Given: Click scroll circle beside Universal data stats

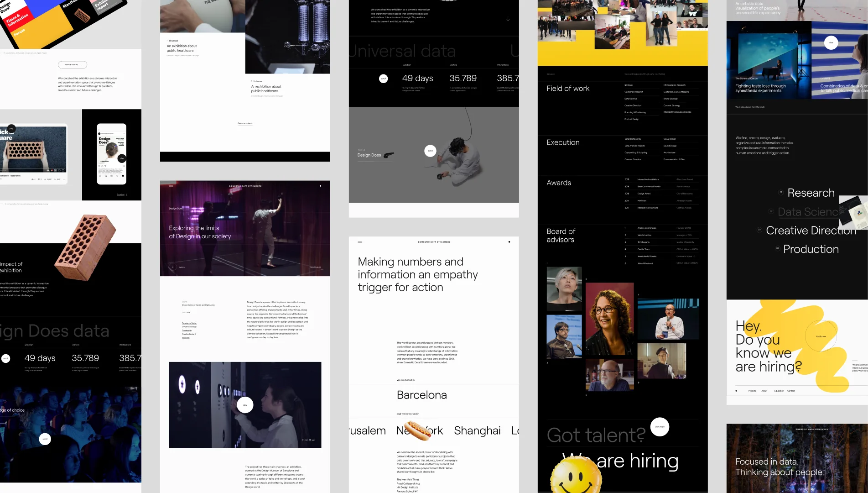Looking at the screenshot, I should tap(384, 79).
